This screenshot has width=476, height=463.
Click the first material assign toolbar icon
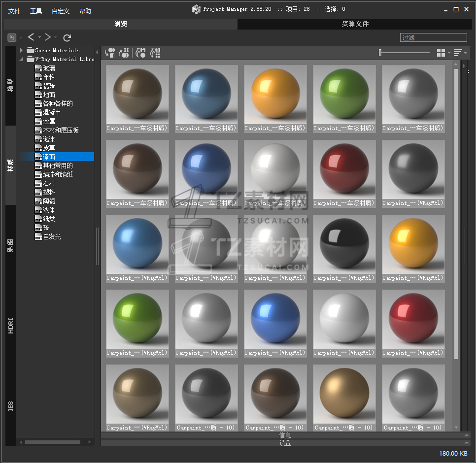(110, 53)
